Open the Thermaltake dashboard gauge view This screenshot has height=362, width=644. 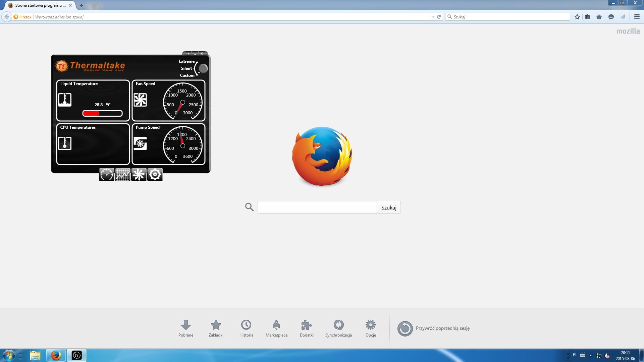point(106,175)
